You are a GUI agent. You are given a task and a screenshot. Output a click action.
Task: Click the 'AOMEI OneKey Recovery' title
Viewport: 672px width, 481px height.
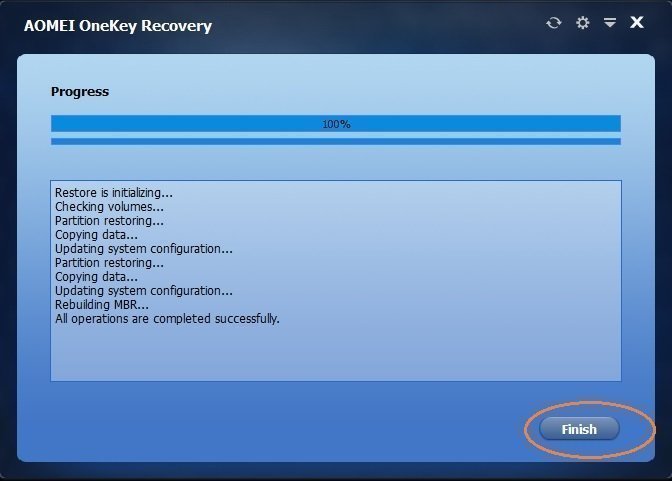pyautogui.click(x=118, y=26)
